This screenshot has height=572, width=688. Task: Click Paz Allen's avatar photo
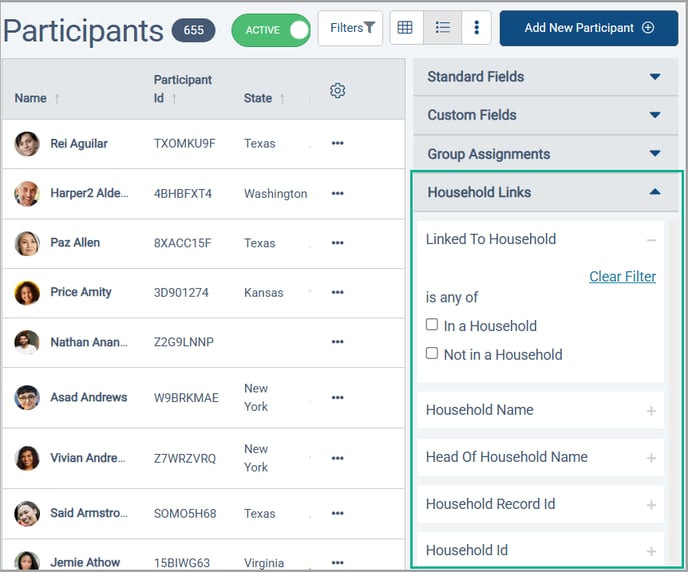pyautogui.click(x=27, y=243)
